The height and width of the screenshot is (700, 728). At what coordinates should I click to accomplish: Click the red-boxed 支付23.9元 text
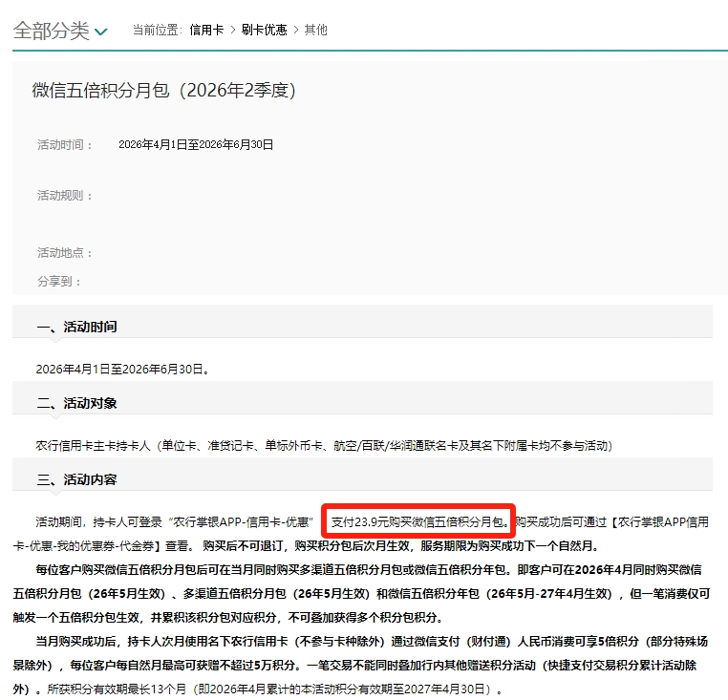418,522
